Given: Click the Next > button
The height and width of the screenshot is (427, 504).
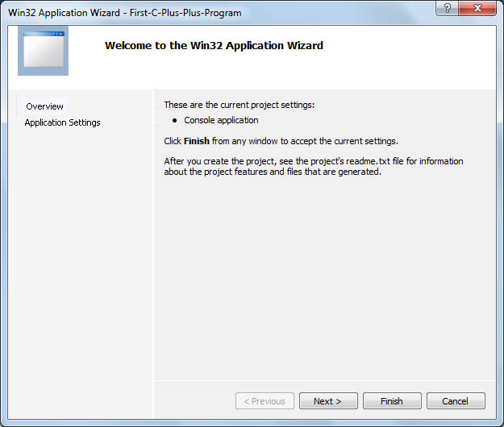Looking at the screenshot, I should pyautogui.click(x=328, y=401).
